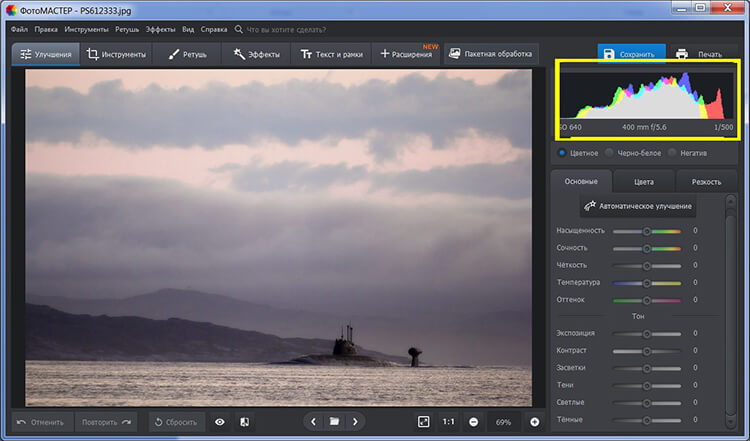Switch to the Цвета tab
This screenshot has height=441, width=750.
tap(643, 182)
